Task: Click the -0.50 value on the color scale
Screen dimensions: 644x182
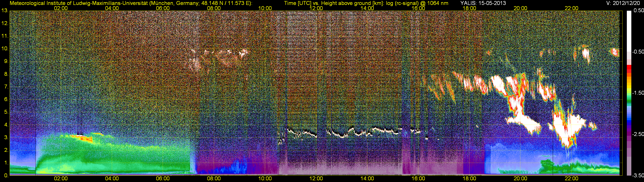Action: point(638,52)
